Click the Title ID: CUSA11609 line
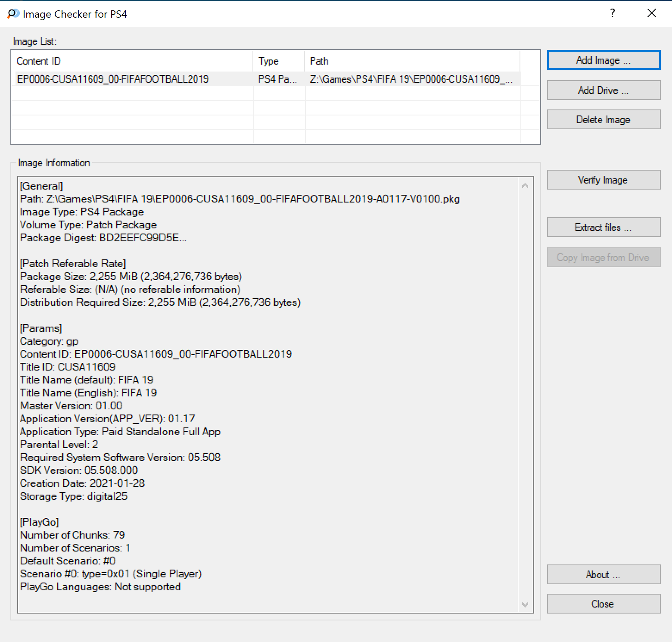672x642 pixels. coord(68,367)
